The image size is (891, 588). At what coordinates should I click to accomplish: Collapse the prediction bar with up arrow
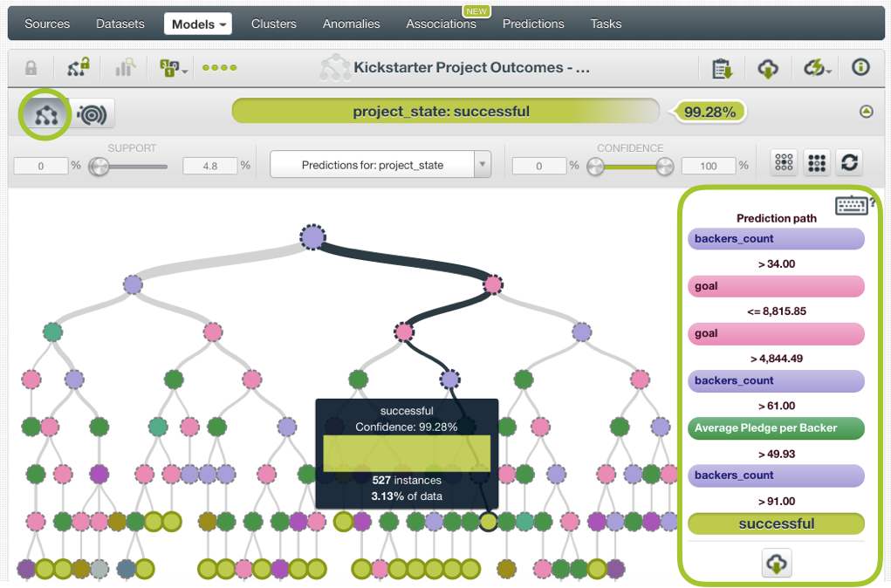coord(866,112)
